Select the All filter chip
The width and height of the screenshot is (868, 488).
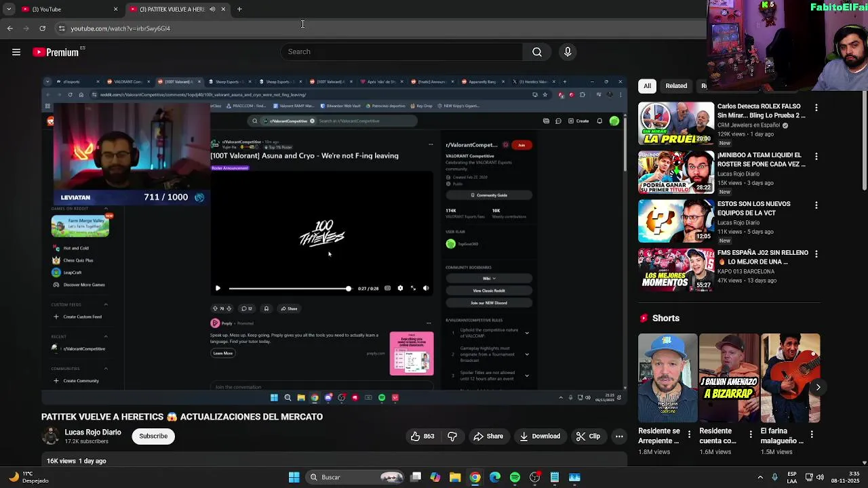(647, 86)
